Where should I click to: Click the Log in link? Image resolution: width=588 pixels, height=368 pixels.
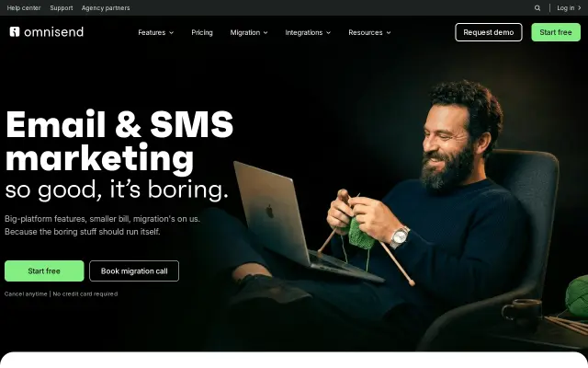(566, 8)
